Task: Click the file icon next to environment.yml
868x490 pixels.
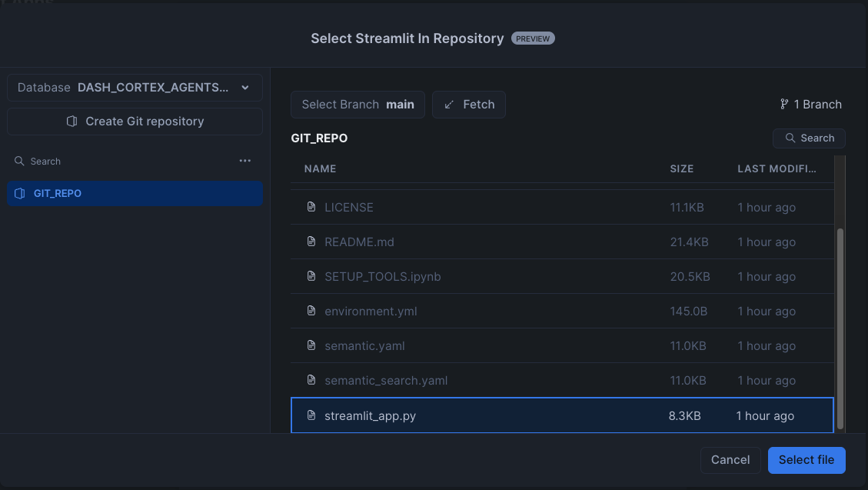Action: pyautogui.click(x=311, y=311)
